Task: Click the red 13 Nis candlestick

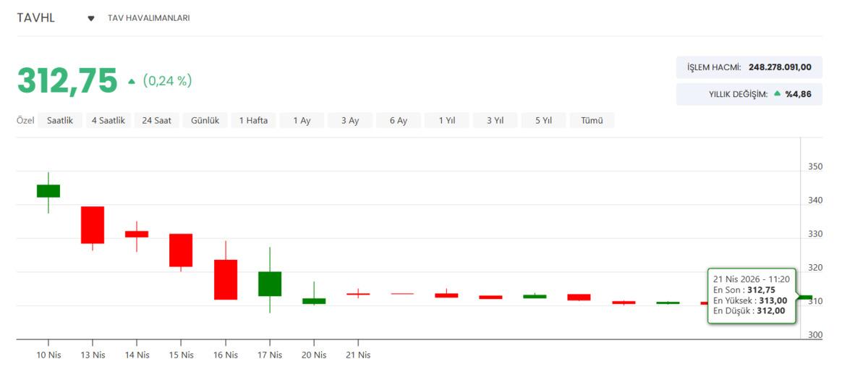Action: pyautogui.click(x=93, y=224)
